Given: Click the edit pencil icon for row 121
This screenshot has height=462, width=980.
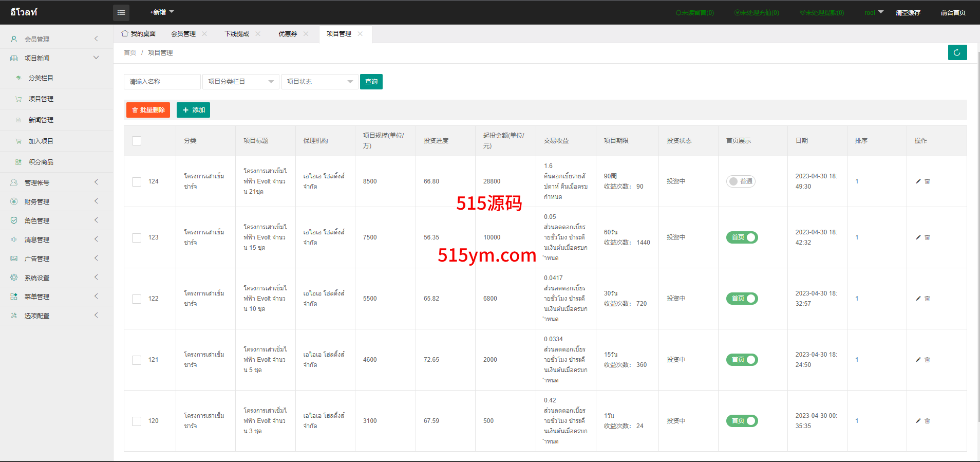Looking at the screenshot, I should point(918,360).
